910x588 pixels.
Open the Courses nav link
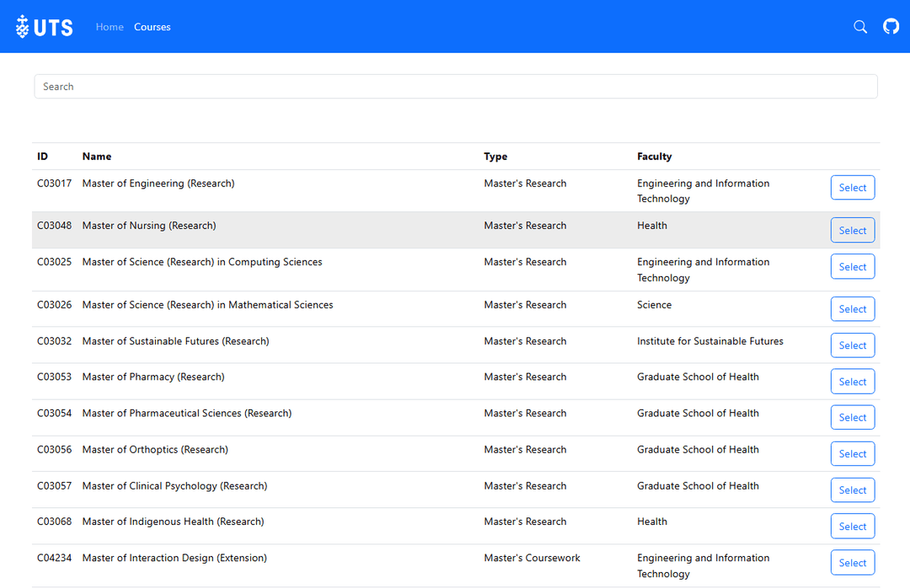tap(153, 27)
